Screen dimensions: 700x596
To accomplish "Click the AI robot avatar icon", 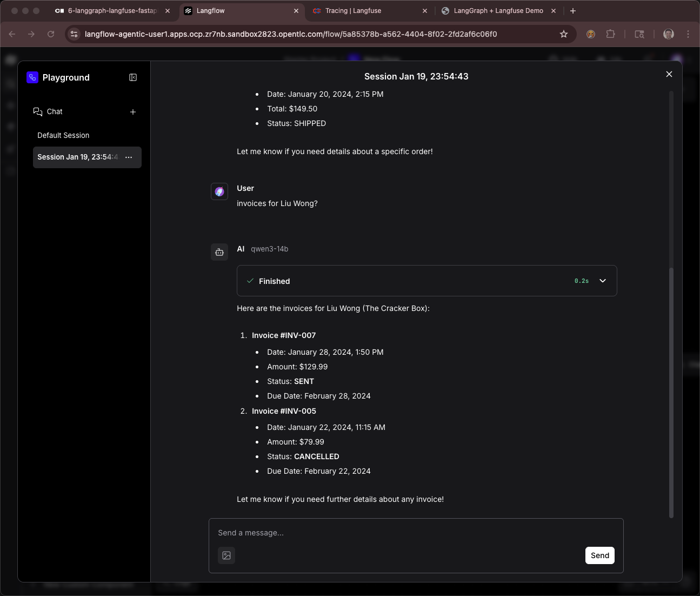I will pyautogui.click(x=219, y=252).
